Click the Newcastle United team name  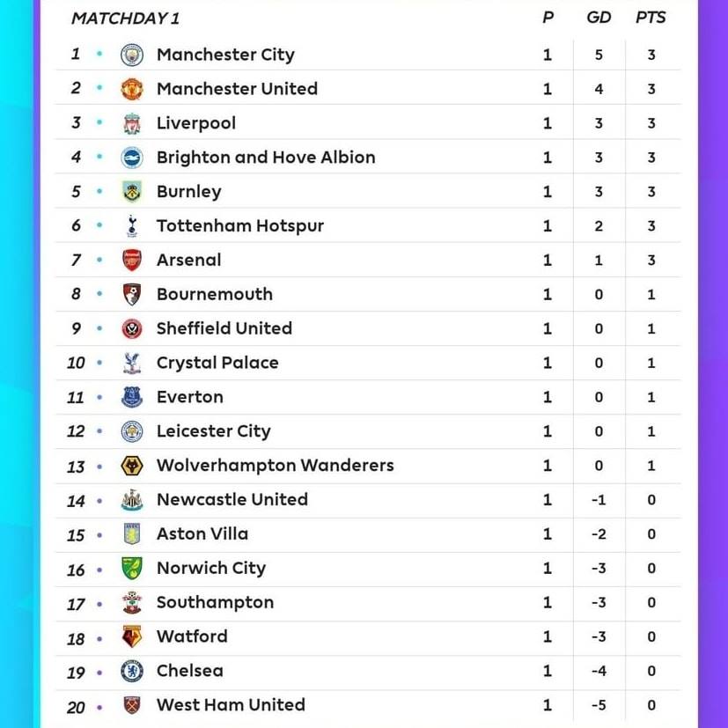tap(232, 500)
